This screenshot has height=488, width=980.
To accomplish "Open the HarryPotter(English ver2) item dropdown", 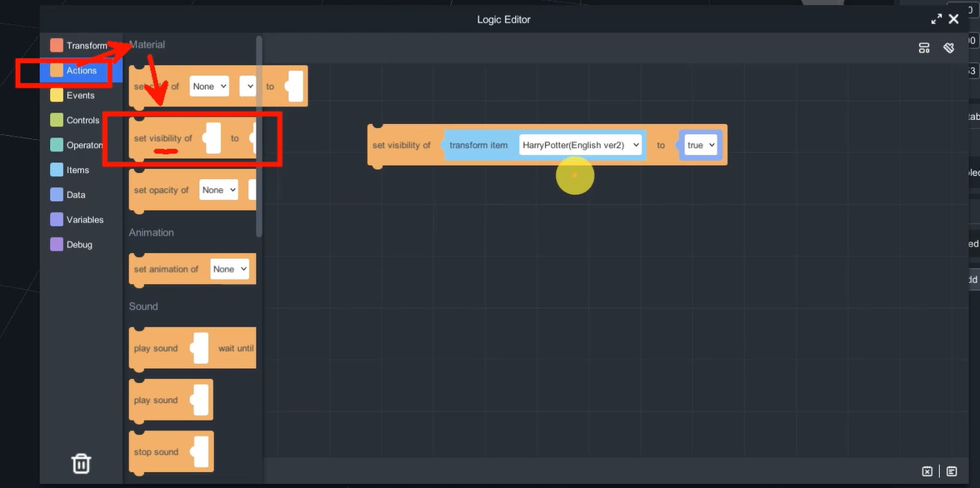I will tap(580, 145).
